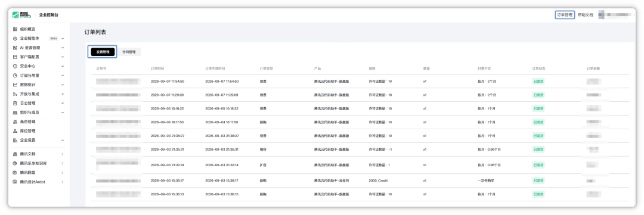The image size is (644, 215).
Task: Click the 腾讯文档 icon
Action: coord(15,154)
